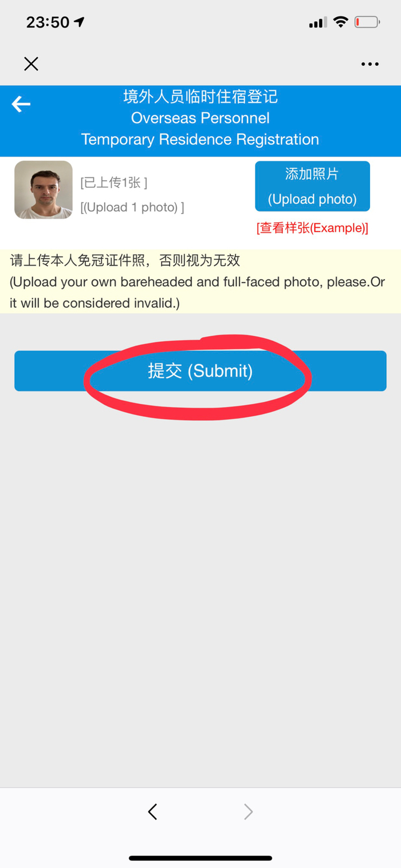Image resolution: width=401 pixels, height=868 pixels.
Task: Close the webview with the X icon
Action: (31, 64)
